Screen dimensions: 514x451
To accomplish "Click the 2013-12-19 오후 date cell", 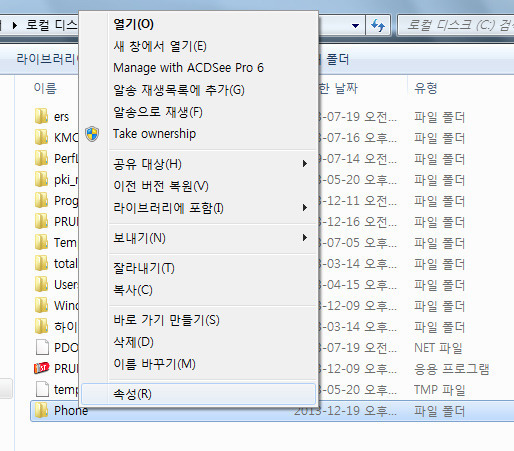I will coord(345,411).
